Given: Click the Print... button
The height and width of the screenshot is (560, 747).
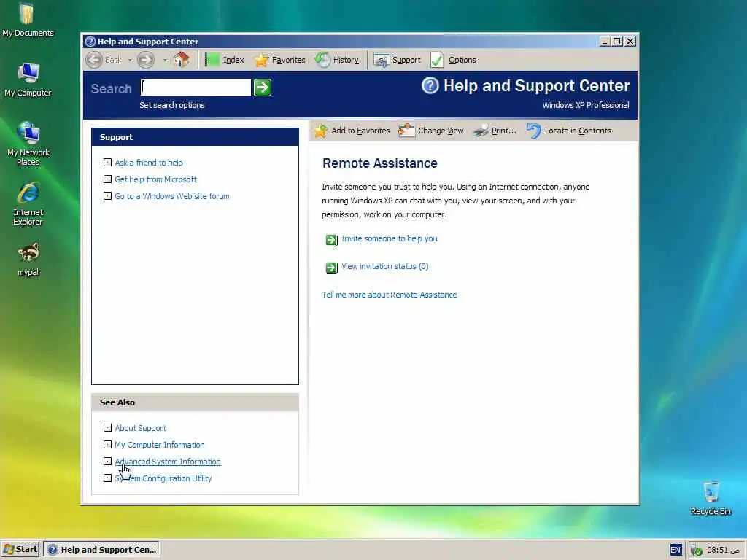Looking at the screenshot, I should (x=495, y=131).
